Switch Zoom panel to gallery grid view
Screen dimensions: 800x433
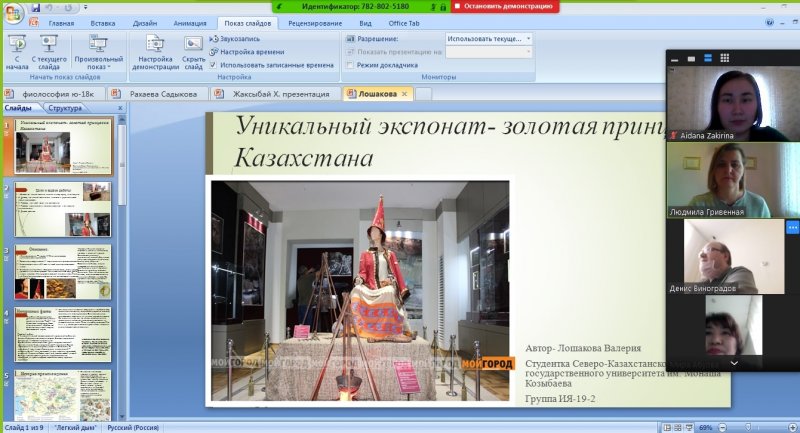tap(724, 59)
